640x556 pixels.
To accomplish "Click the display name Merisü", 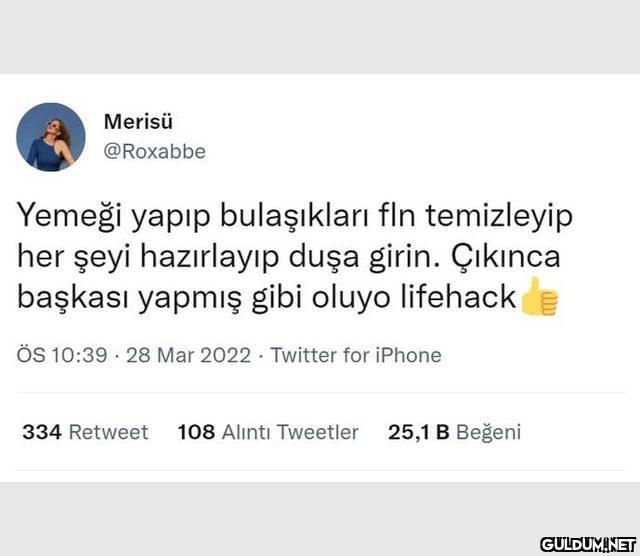I will 138,122.
